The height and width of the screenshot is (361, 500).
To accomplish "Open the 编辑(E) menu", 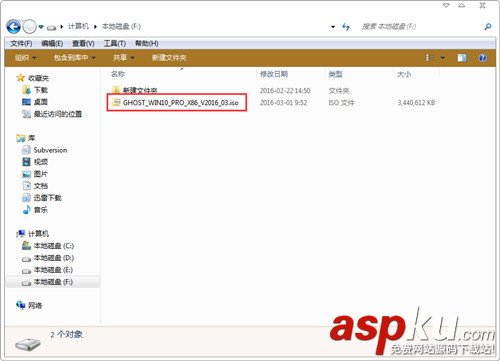I will click(52, 43).
